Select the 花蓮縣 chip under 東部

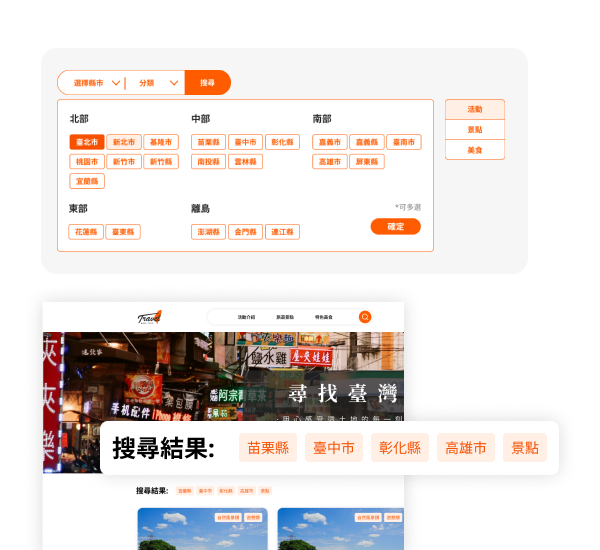coord(86,232)
